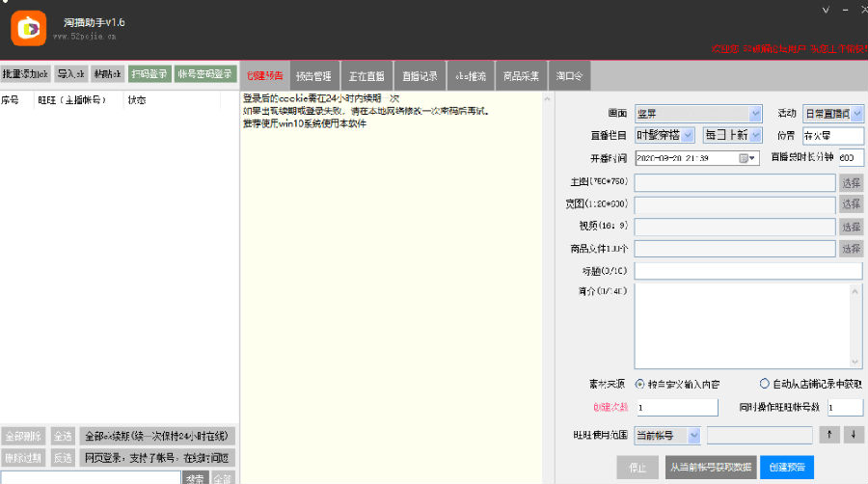Click the 宽图 file path field
This screenshot has width=868, height=484.
pyautogui.click(x=735, y=204)
